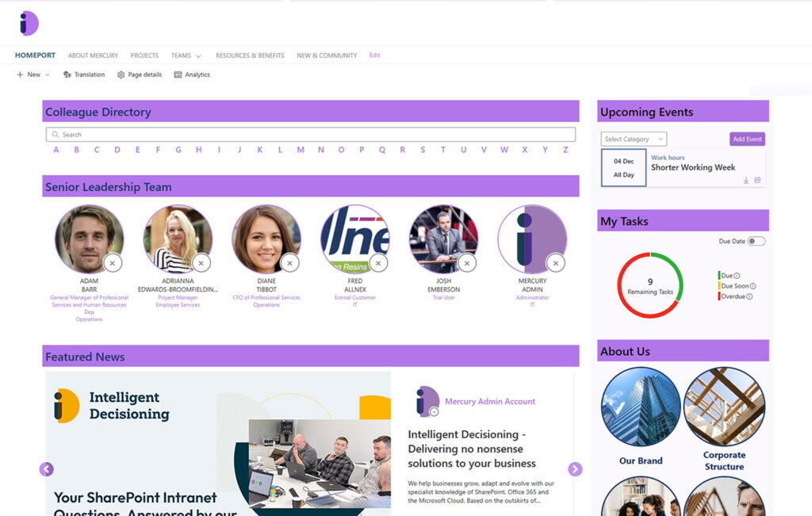Go to the HOMEPORT tab
The image size is (812, 516).
[35, 55]
